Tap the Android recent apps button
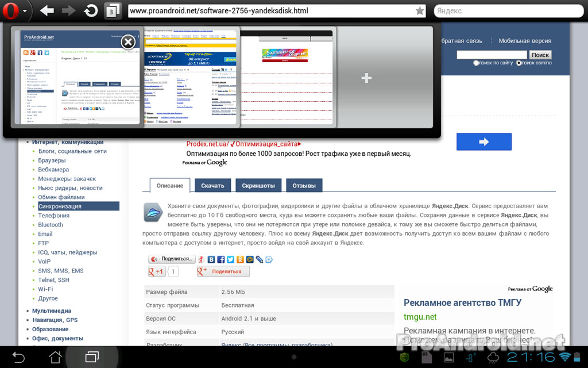The width and height of the screenshot is (588, 368). [92, 356]
